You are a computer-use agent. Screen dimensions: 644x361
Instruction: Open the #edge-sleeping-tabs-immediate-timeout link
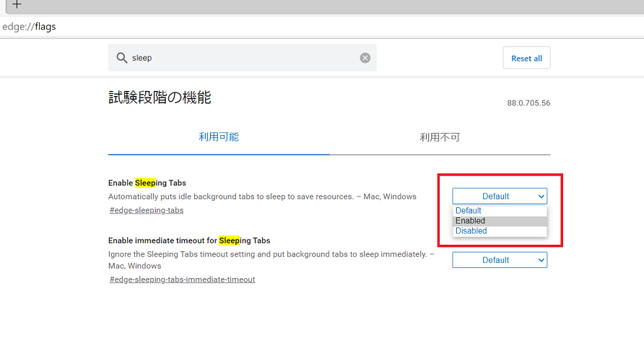click(x=182, y=279)
